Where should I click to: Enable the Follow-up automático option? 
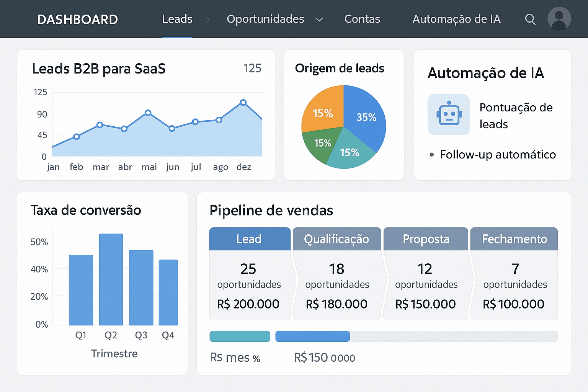coord(498,155)
